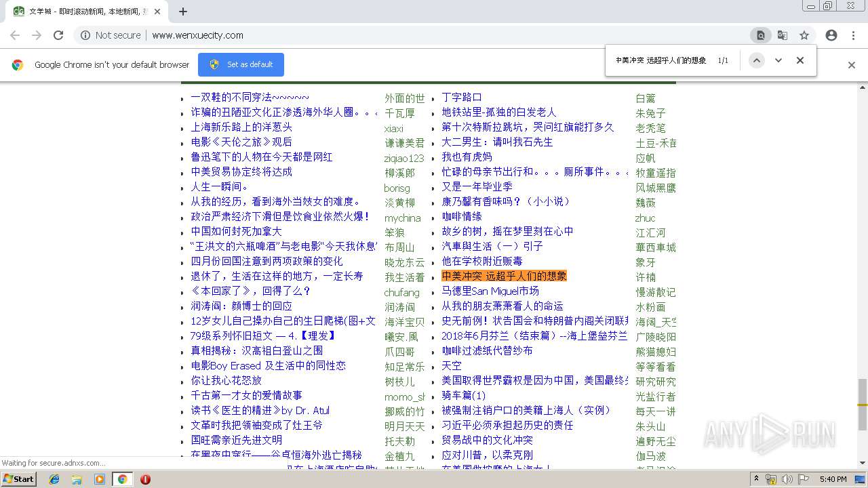Open the Chrome profile avatar icon

coord(831,35)
